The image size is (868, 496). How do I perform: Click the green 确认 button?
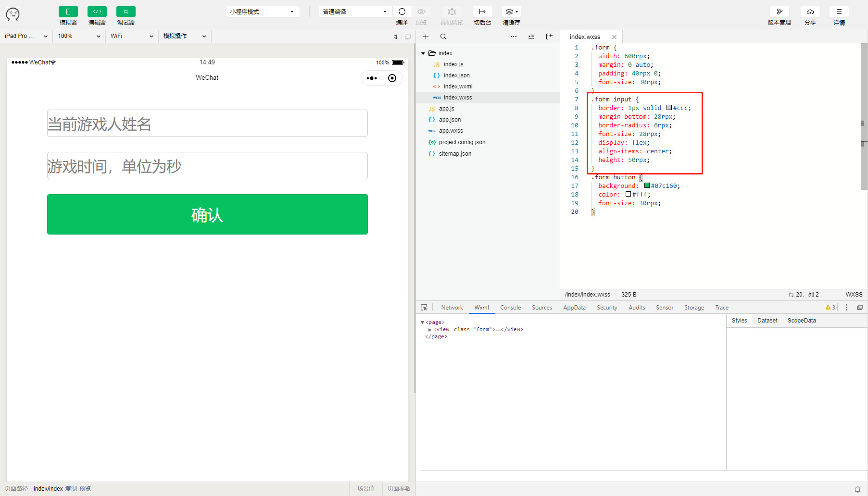click(x=207, y=214)
